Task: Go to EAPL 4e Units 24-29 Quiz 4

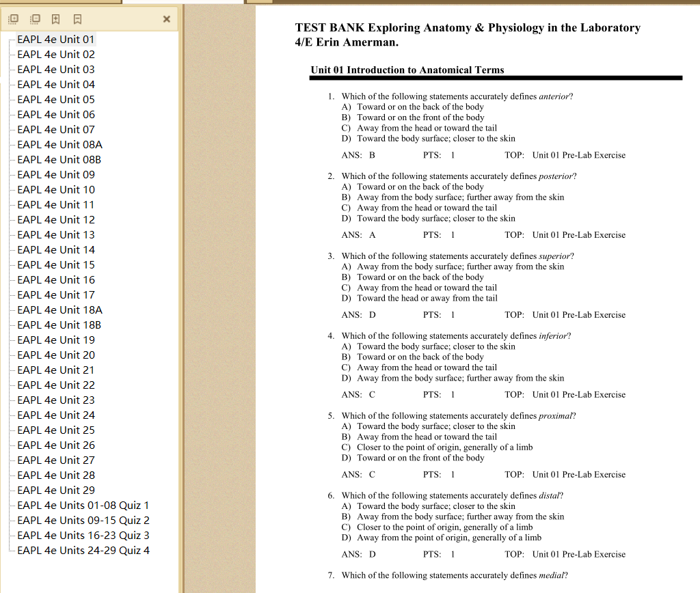Action: 83,550
